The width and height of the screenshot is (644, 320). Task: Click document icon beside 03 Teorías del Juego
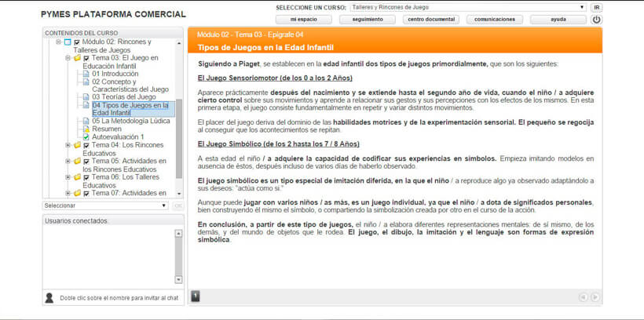click(86, 97)
